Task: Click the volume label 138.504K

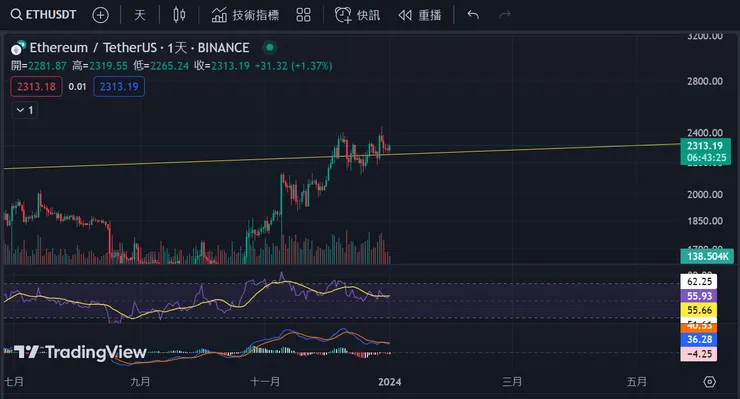Action: click(x=706, y=256)
